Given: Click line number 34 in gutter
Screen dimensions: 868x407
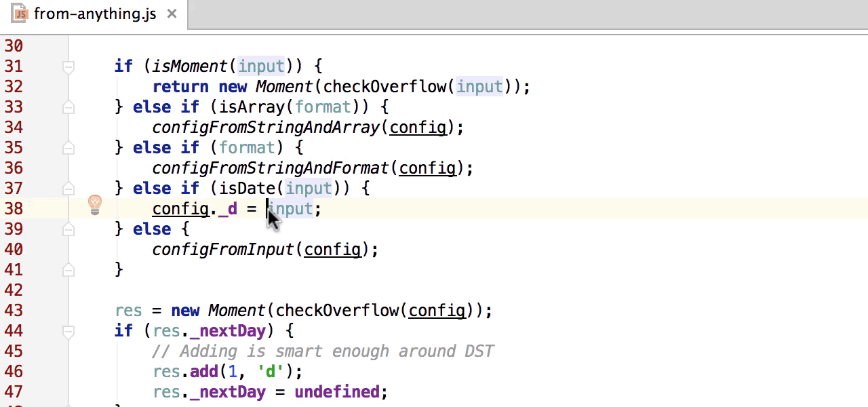Looking at the screenshot, I should point(14,128).
